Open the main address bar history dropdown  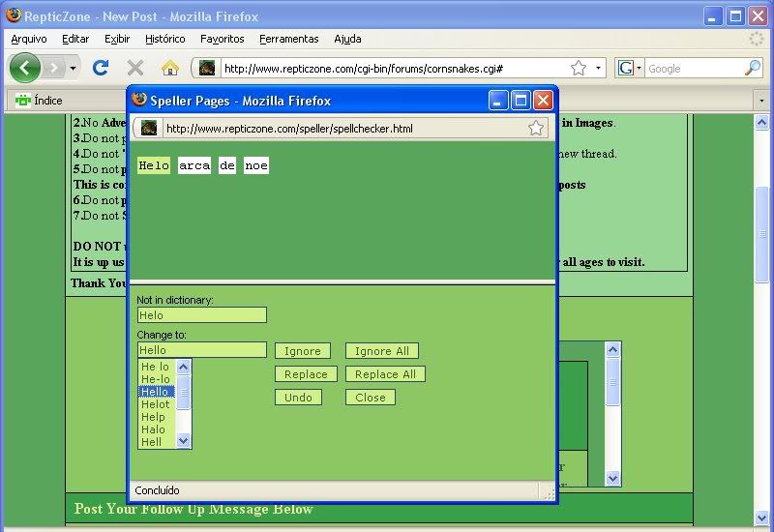pos(598,68)
